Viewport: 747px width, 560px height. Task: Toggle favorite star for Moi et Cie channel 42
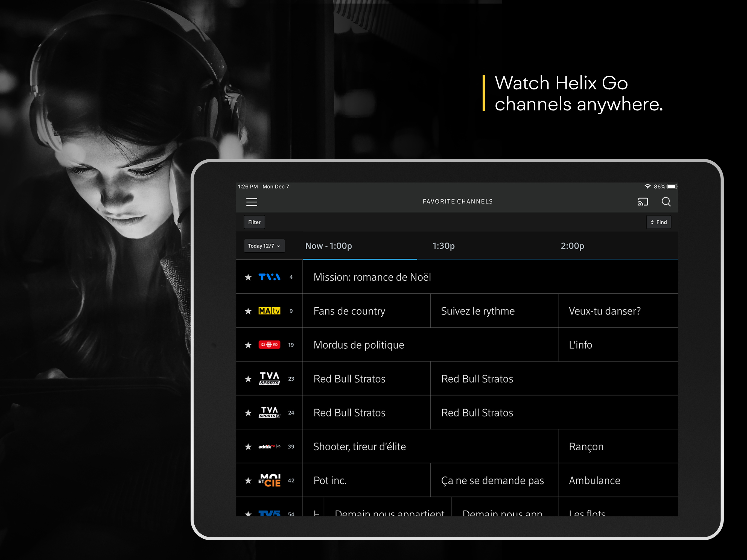pos(248,480)
